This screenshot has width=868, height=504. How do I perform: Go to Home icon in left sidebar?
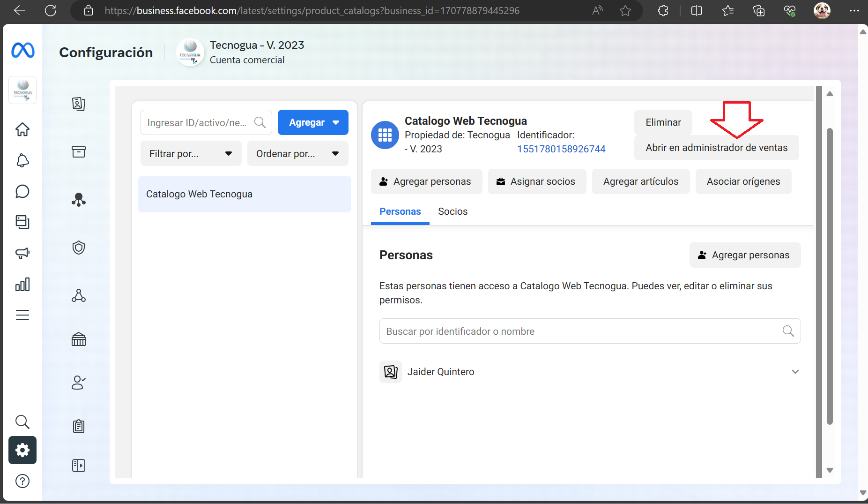coord(22,129)
